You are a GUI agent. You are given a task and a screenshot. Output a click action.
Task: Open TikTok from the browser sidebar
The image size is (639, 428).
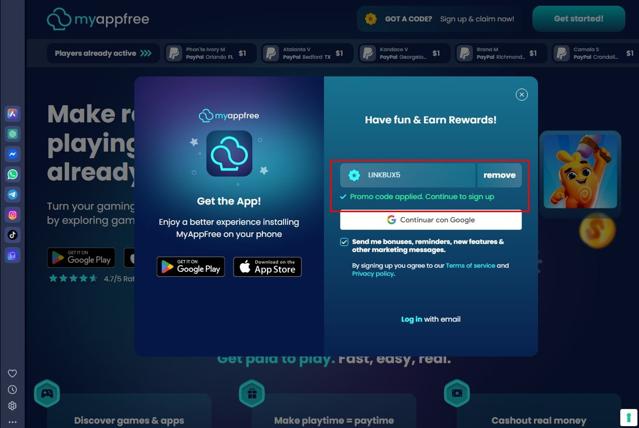click(12, 235)
